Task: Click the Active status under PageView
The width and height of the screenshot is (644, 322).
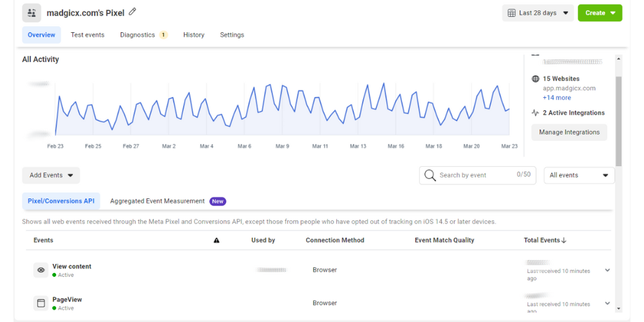Action: (x=63, y=308)
